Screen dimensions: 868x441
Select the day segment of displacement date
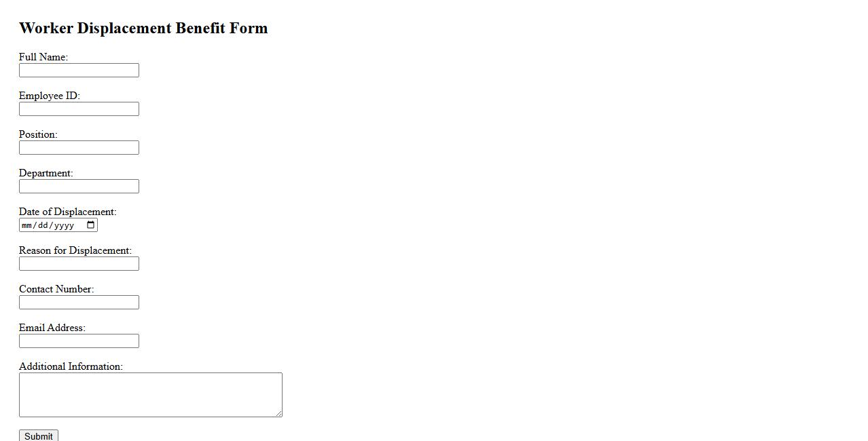click(42, 225)
